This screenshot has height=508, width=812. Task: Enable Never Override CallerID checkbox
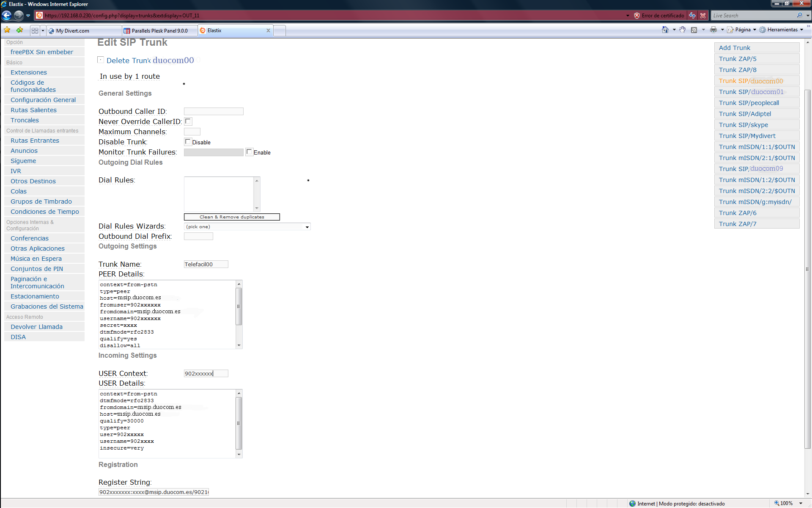click(188, 121)
